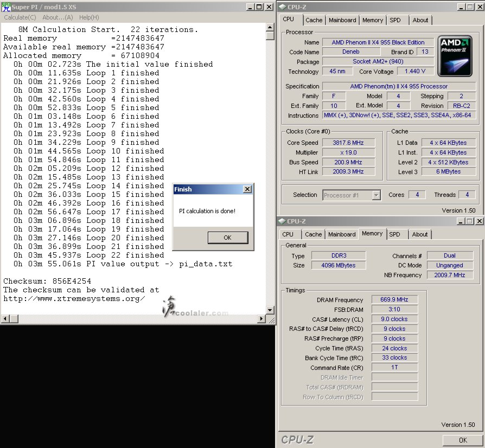Click upper CPU-Z window title icon
The height and width of the screenshot is (448, 485).
pyautogui.click(x=283, y=7)
